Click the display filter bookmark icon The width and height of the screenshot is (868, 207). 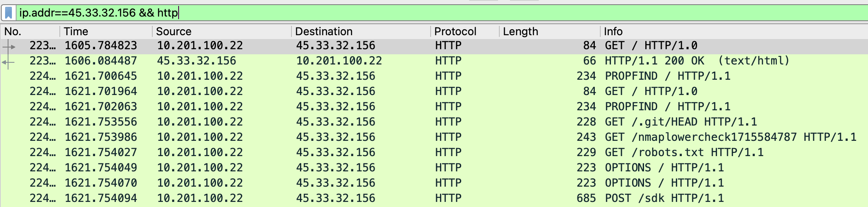8,13
